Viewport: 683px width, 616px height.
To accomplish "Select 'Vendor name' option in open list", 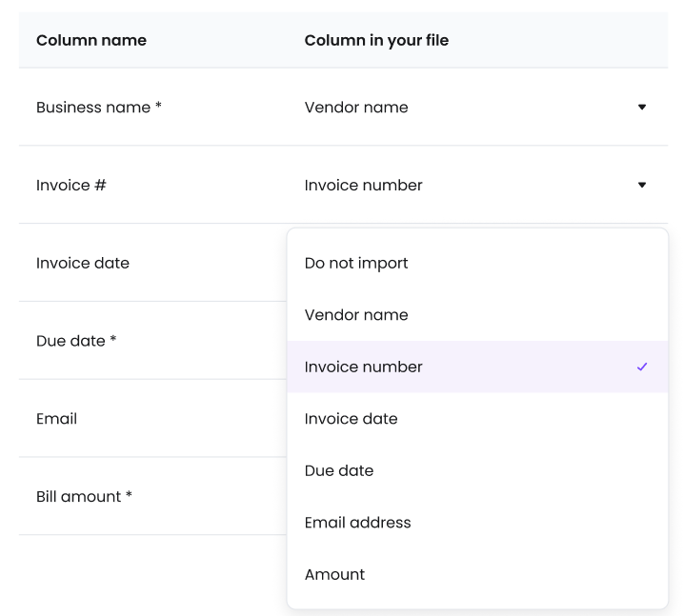I will pyautogui.click(x=356, y=315).
